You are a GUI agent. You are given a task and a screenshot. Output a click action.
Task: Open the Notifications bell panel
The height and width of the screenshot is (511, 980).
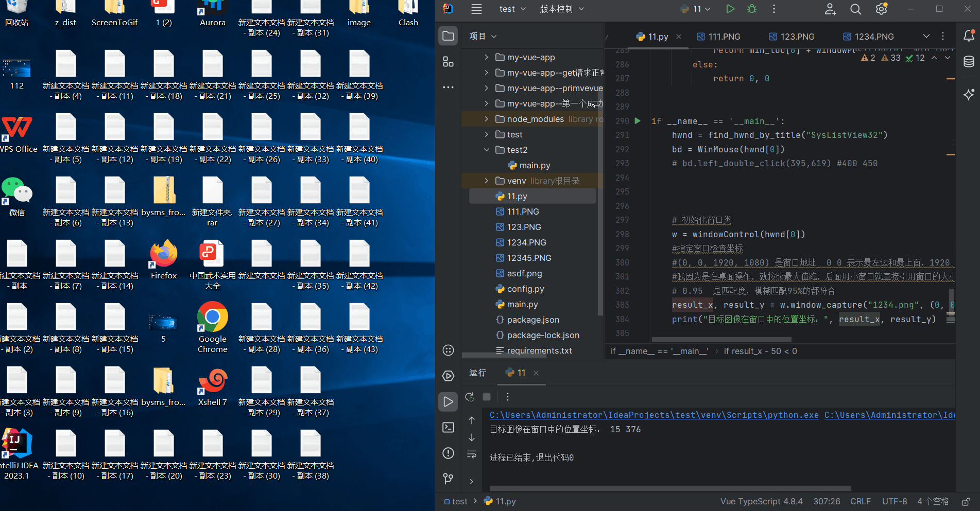[x=969, y=36]
